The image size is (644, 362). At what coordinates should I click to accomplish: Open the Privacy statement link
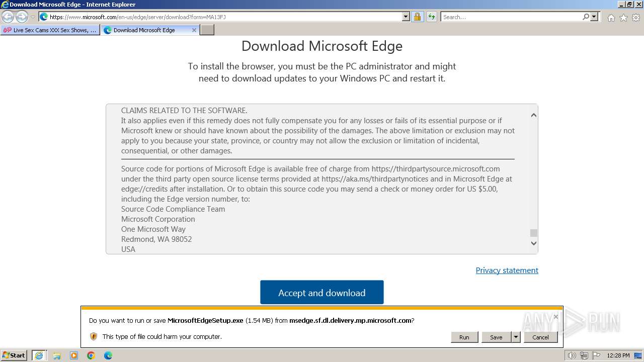(507, 270)
